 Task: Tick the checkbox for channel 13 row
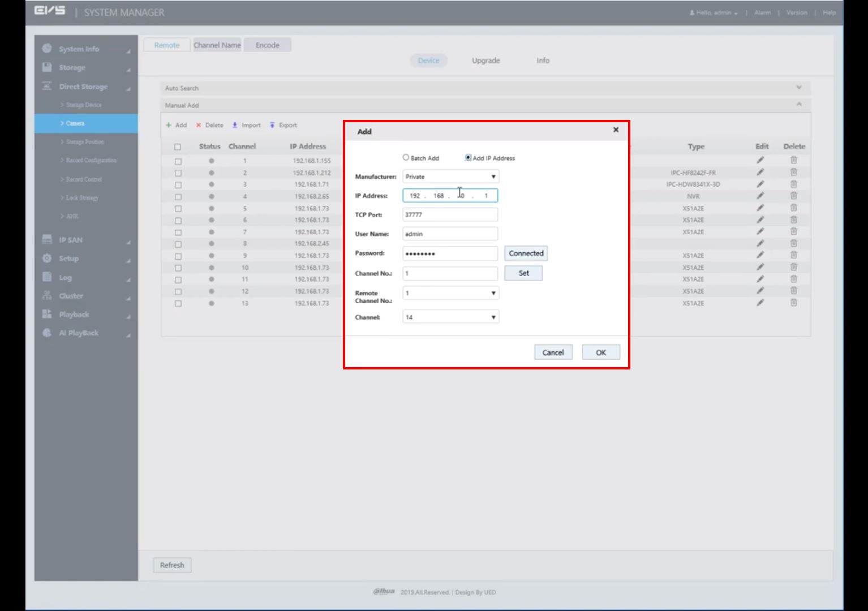[178, 304]
